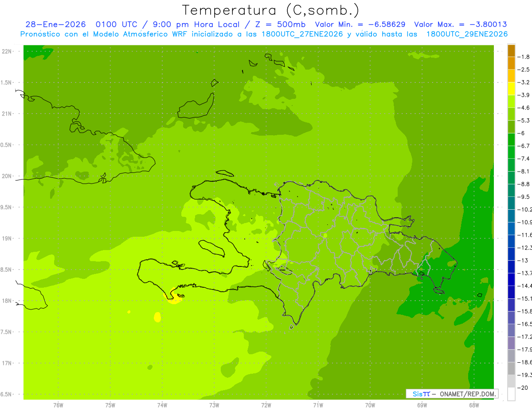This screenshot has width=532, height=411.
Task: Click the 19N latitude label
Action: coord(7,239)
